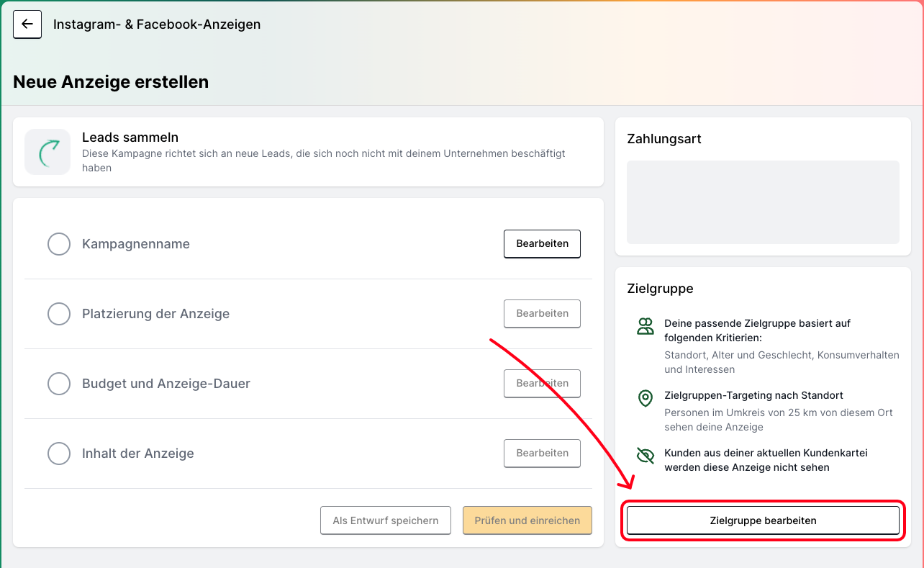Click the Instagram- & Facebook-Anzeigen title
This screenshot has height=568, width=924.
157,24
